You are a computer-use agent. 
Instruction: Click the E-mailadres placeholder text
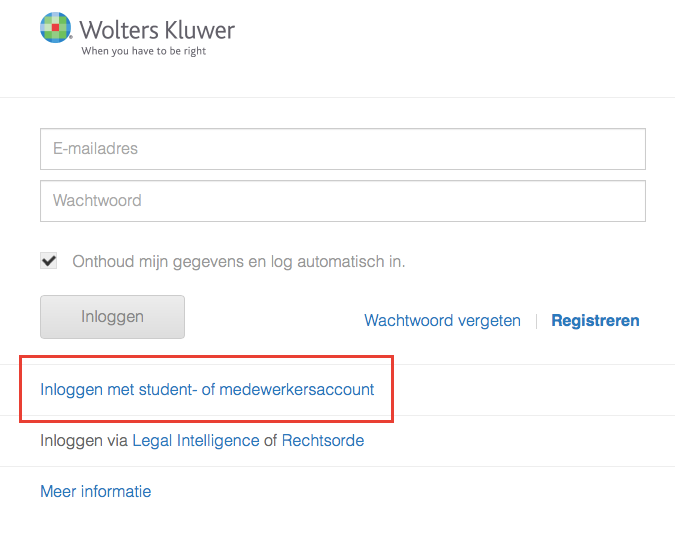coord(96,149)
